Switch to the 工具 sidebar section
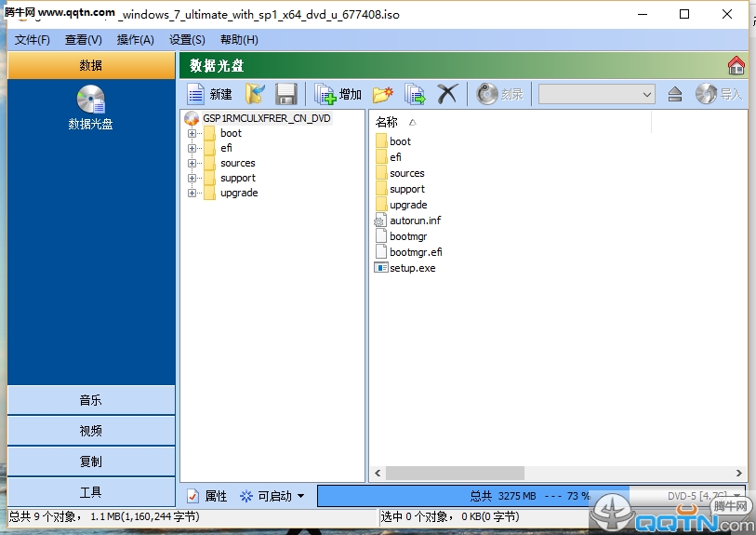This screenshot has width=756, height=535. point(91,491)
